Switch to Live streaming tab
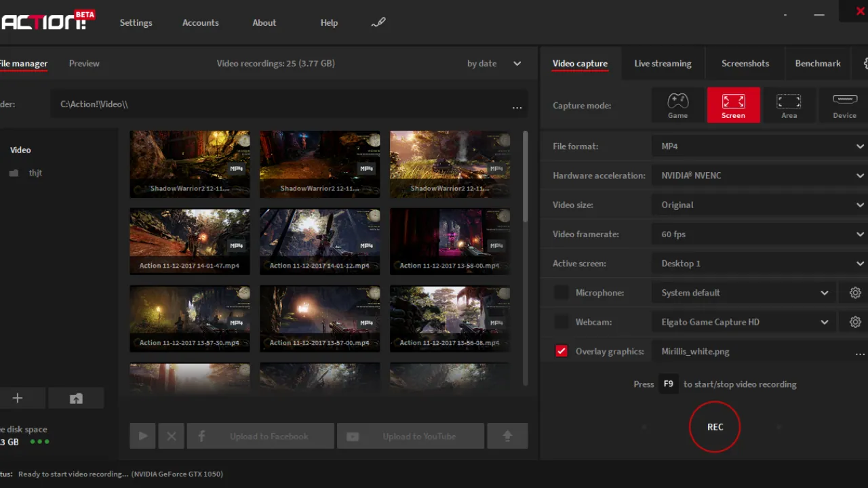 point(663,64)
